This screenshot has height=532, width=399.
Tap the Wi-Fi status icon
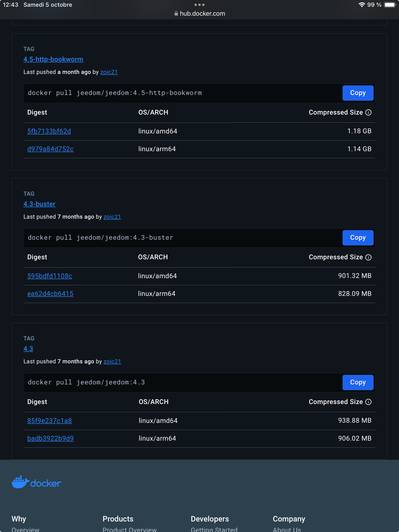(x=361, y=5)
